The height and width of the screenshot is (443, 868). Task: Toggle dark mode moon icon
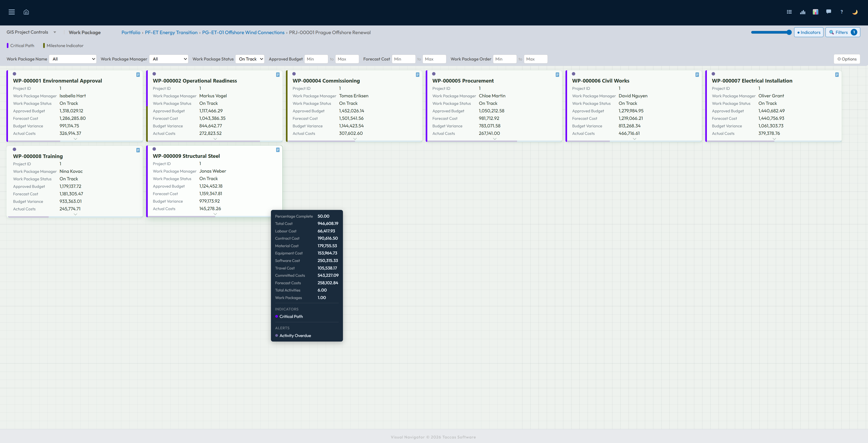pyautogui.click(x=855, y=12)
